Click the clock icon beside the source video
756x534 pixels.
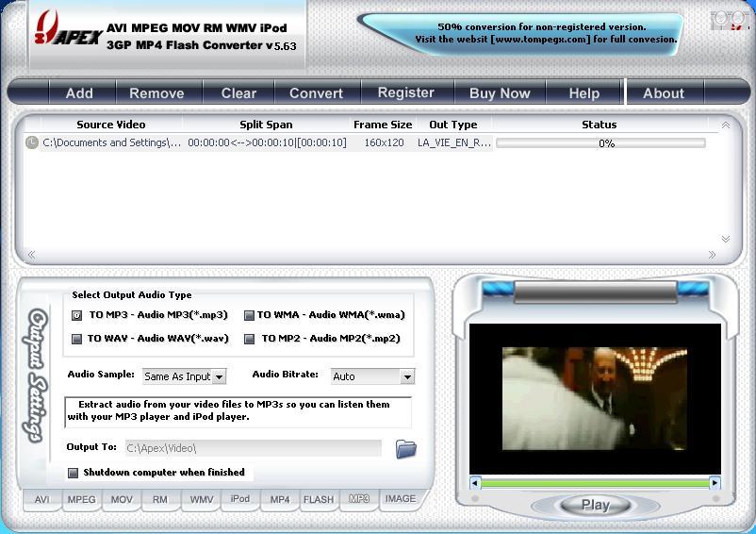(32, 143)
